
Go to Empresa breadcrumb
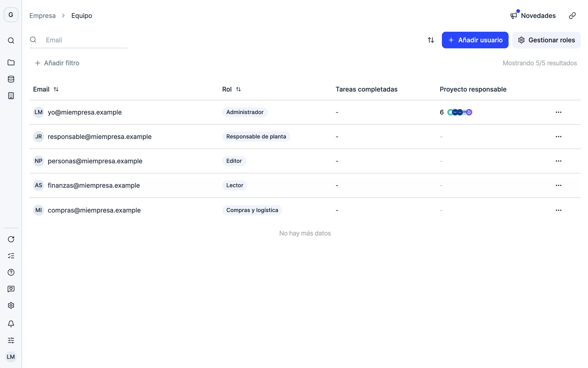click(x=42, y=16)
